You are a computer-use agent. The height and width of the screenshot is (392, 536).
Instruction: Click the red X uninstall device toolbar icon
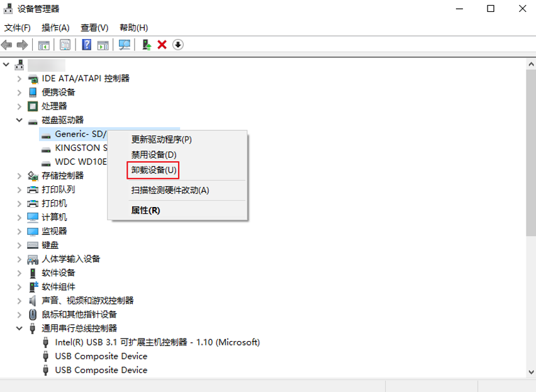tap(162, 45)
